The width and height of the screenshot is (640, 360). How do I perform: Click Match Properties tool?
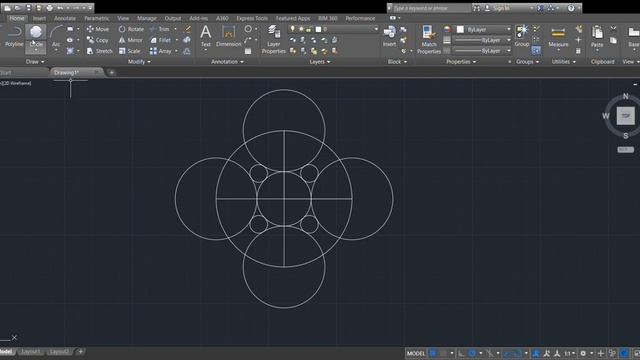[x=429, y=39]
